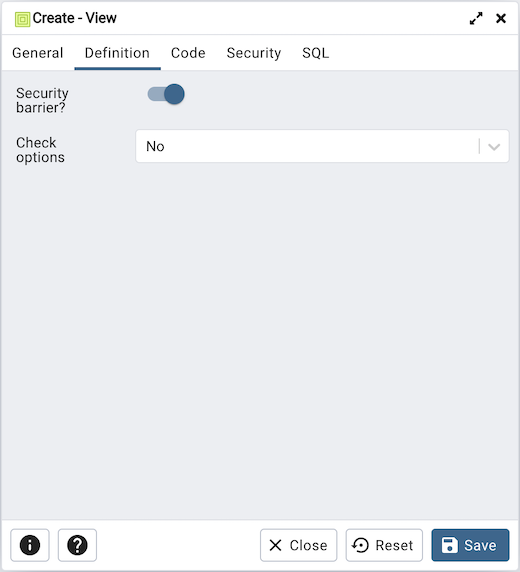The height and width of the screenshot is (572, 520).
Task: Switch to the General tab
Action: click(x=38, y=53)
